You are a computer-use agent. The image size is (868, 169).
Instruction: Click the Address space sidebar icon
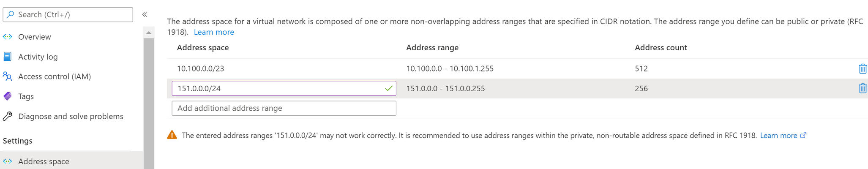tap(8, 161)
